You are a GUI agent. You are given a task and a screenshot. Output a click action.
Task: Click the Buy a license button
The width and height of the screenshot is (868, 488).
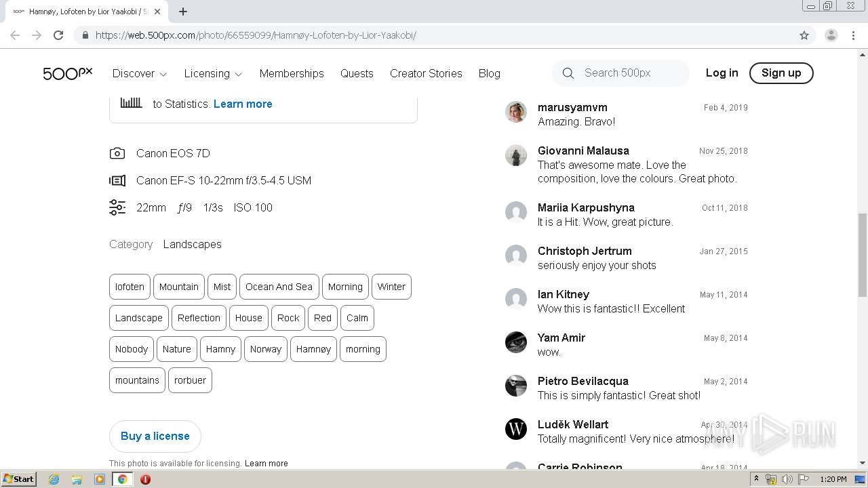click(x=155, y=436)
